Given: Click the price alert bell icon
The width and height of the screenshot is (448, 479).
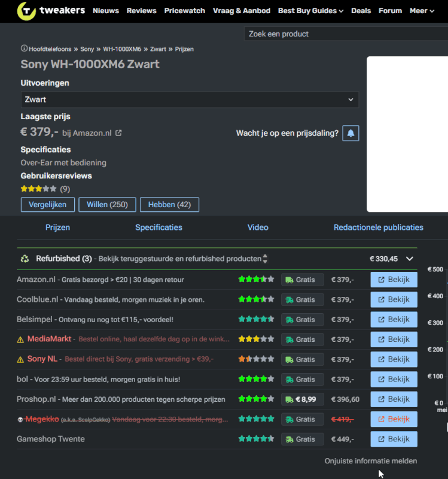Looking at the screenshot, I should 351,133.
